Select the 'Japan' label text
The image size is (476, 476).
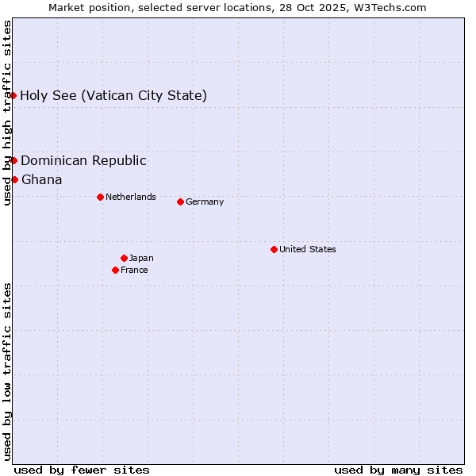[141, 258]
